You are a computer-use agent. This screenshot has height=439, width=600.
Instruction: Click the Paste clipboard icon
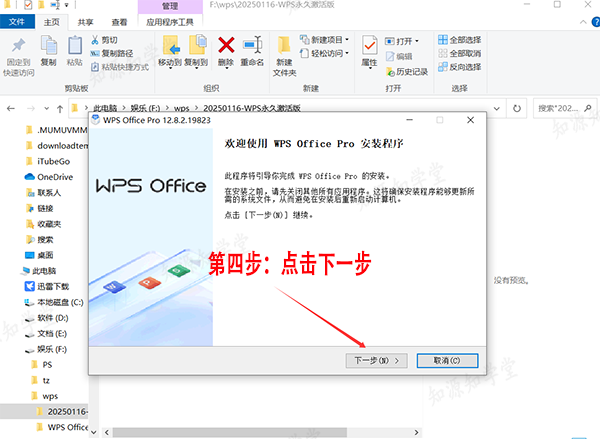(x=75, y=45)
